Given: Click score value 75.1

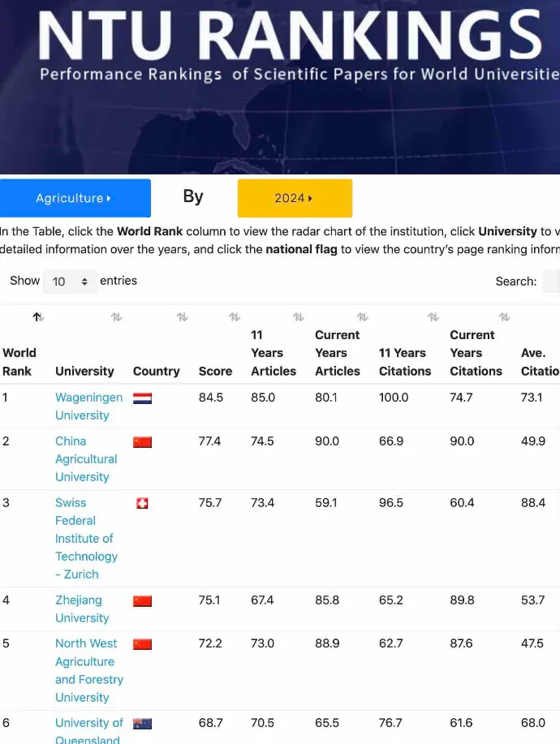Looking at the screenshot, I should (209, 600).
